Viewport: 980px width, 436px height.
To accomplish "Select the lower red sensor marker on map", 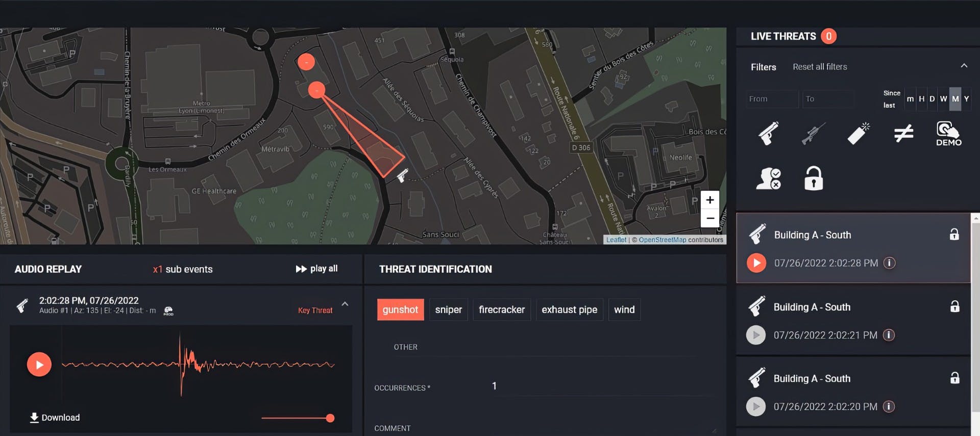I will pos(317,90).
